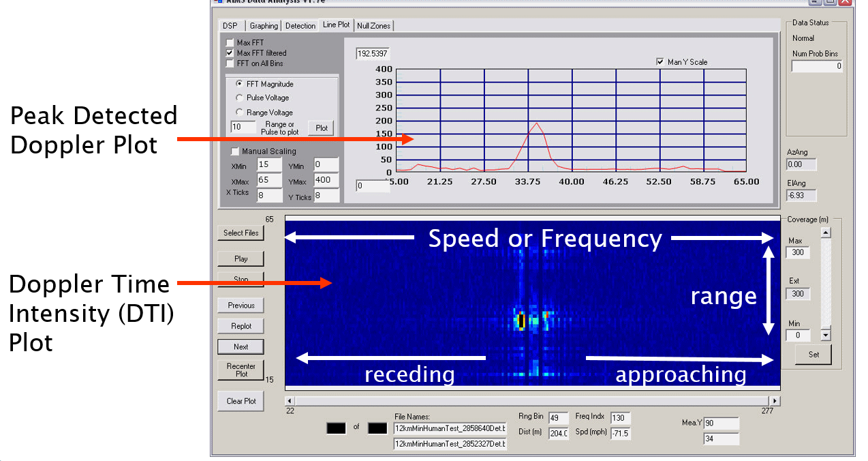
Task: Enable the Max FFT checkbox
Action: pos(230,42)
